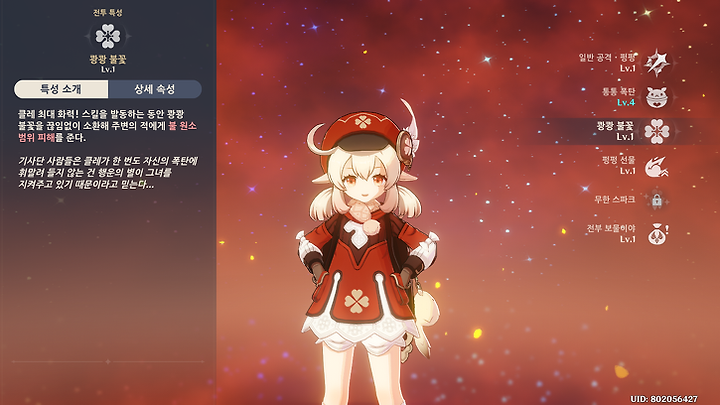Select the 일반 공격 · 펑펑 talent icon
720x405 pixels.
tap(657, 63)
